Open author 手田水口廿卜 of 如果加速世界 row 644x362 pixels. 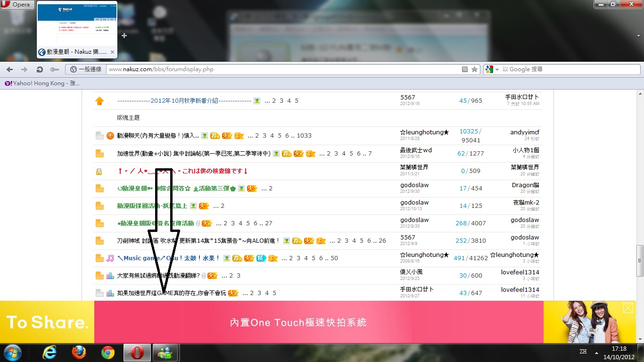(417, 290)
